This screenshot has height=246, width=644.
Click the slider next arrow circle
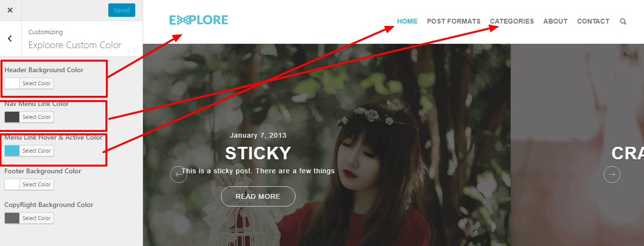(x=612, y=174)
